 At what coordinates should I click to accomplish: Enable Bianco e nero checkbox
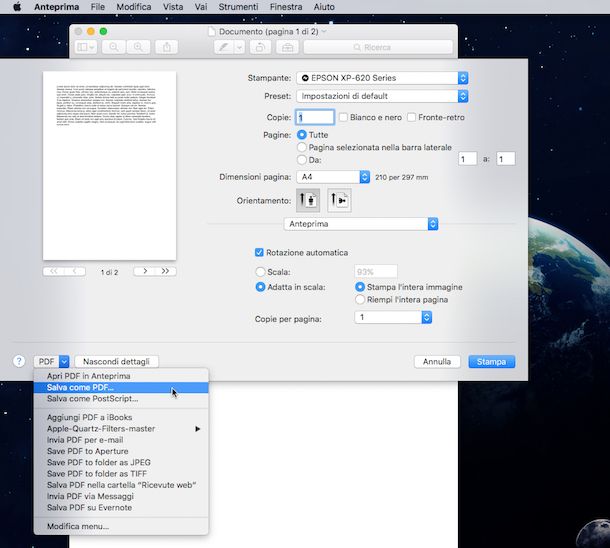[x=343, y=117]
